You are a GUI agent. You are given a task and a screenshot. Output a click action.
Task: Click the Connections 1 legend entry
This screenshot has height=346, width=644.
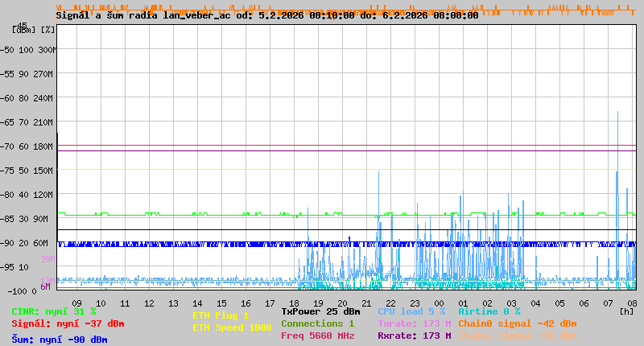(317, 323)
